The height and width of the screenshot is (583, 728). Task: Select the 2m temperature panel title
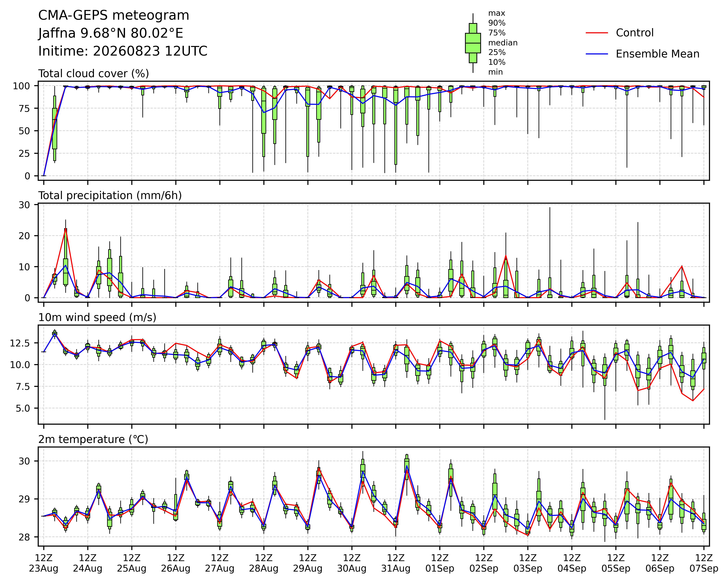point(93,439)
